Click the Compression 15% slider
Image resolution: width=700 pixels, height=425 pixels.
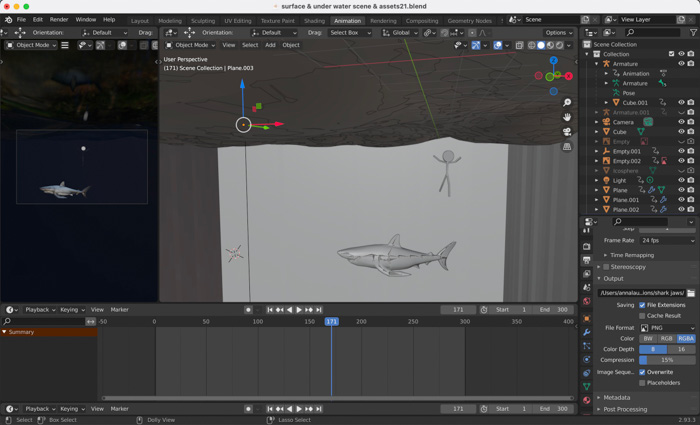[667, 360]
